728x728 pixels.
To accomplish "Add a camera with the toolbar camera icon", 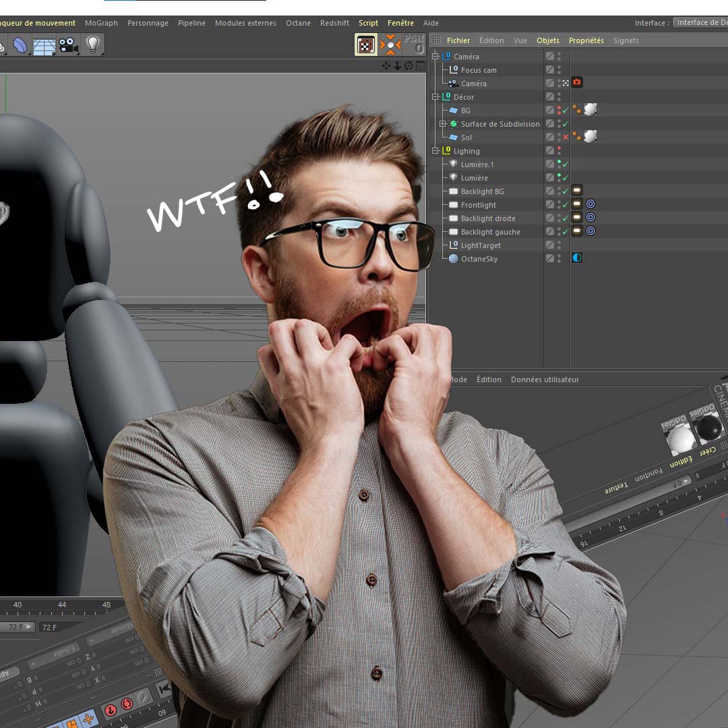I will tap(69, 45).
